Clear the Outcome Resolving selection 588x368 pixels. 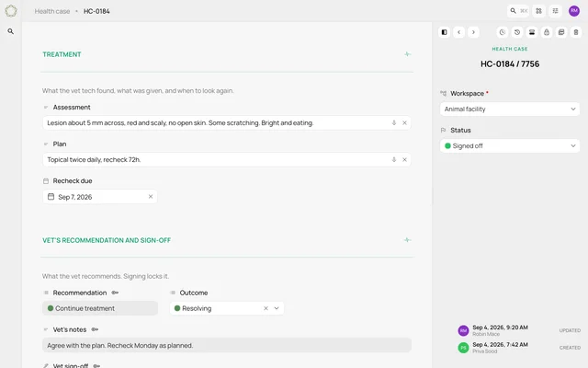pos(266,308)
